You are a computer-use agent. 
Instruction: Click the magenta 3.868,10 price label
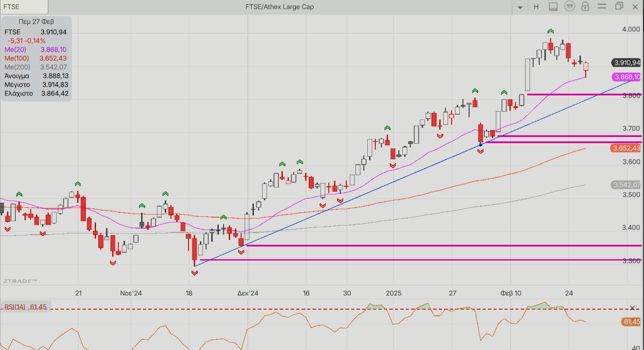(626, 77)
